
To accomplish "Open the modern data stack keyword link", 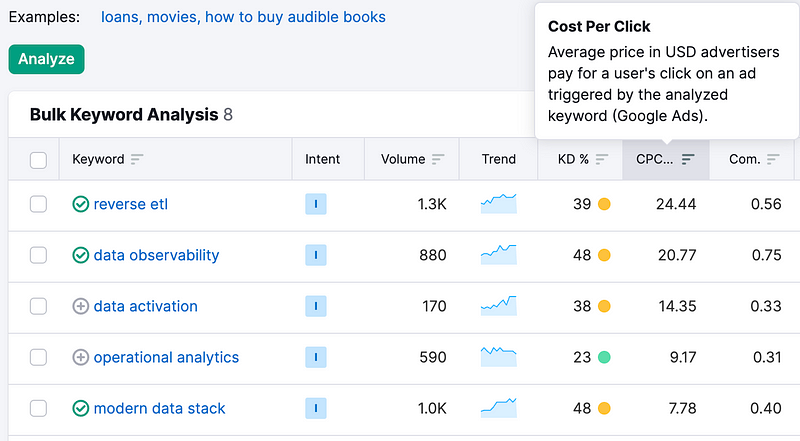I will pyautogui.click(x=159, y=408).
